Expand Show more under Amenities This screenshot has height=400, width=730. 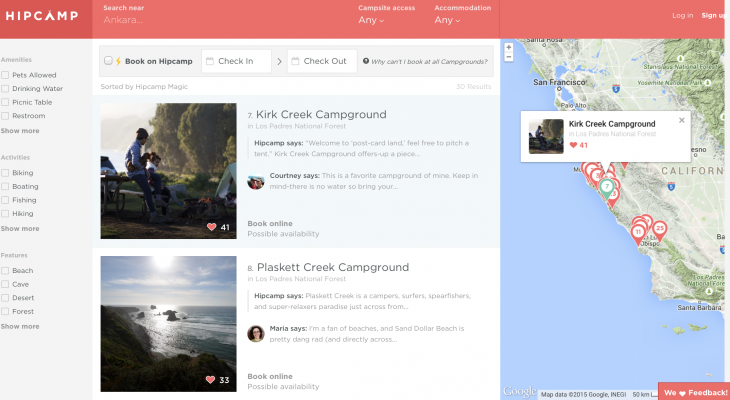point(20,131)
